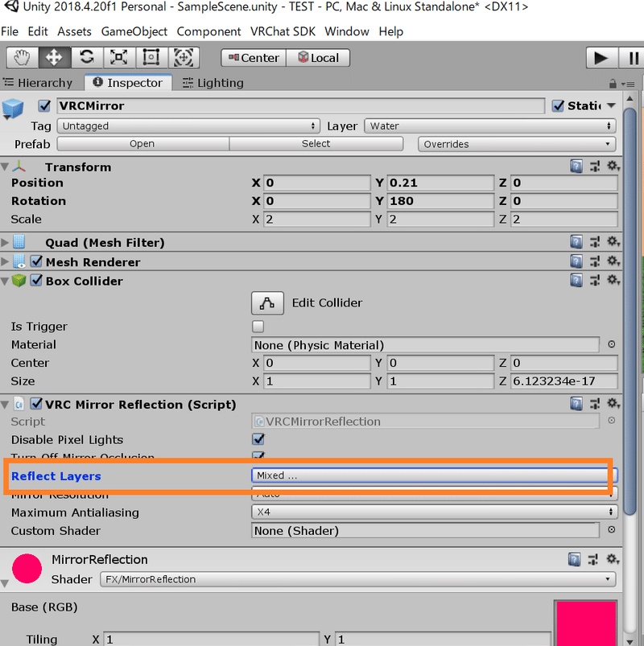This screenshot has width=644, height=646.
Task: Expand the Quad Mesh Filter component
Action: click(x=5, y=242)
